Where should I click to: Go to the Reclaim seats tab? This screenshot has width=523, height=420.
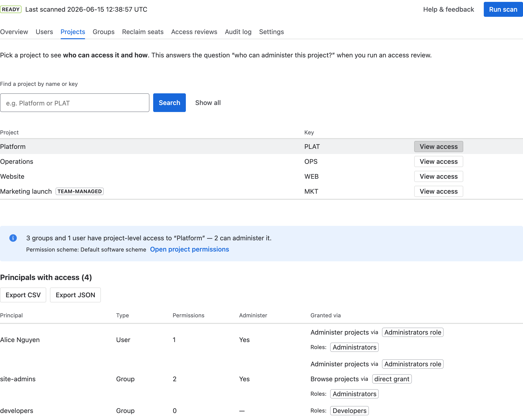coord(143,32)
